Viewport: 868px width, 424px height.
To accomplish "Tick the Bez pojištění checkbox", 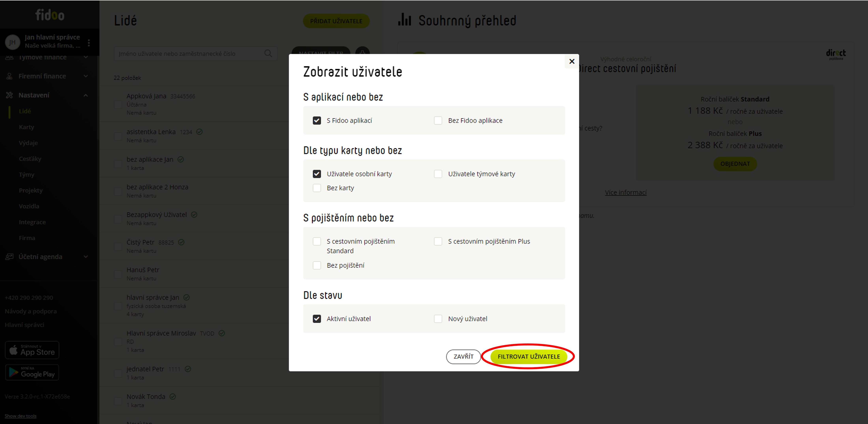I will pos(317,265).
